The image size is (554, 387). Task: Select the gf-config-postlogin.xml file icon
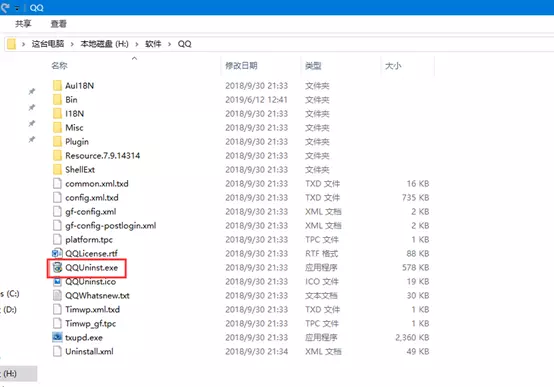click(57, 225)
